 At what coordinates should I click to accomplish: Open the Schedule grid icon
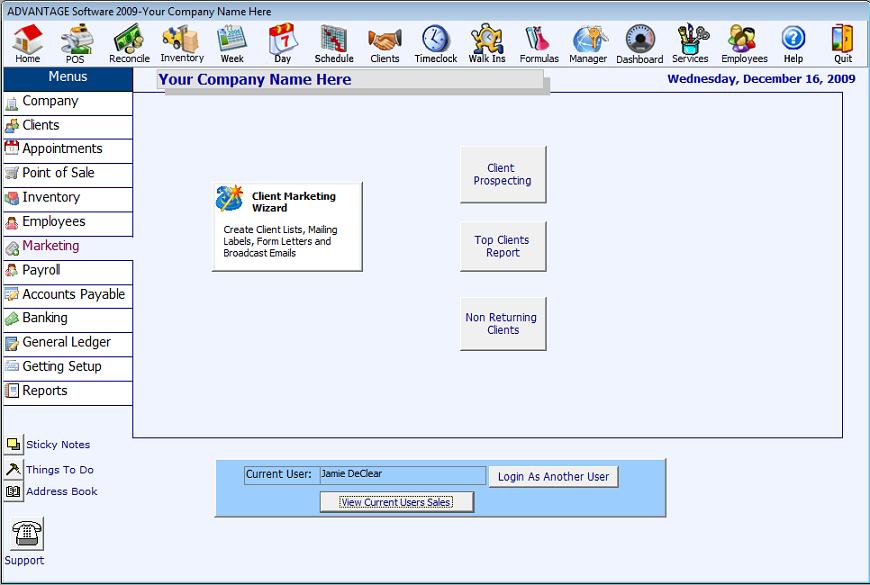pyautogui.click(x=334, y=43)
